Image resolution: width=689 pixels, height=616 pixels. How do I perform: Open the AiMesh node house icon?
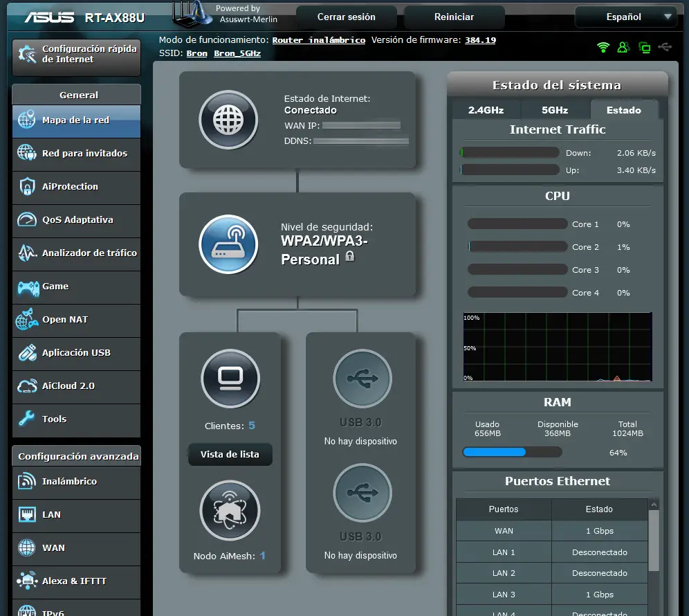(230, 511)
